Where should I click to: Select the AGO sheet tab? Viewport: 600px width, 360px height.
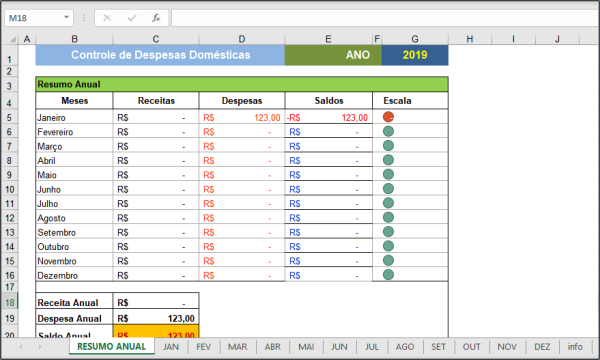tap(405, 347)
